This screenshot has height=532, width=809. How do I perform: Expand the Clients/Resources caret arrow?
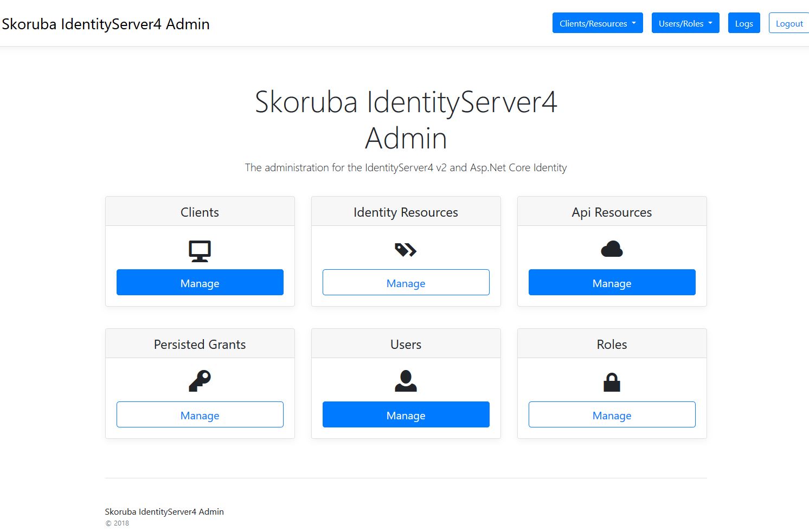[x=634, y=23]
